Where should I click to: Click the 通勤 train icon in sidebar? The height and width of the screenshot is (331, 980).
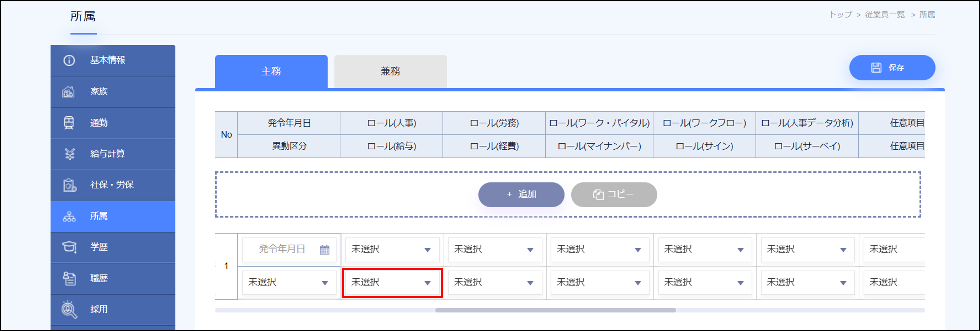(x=69, y=123)
